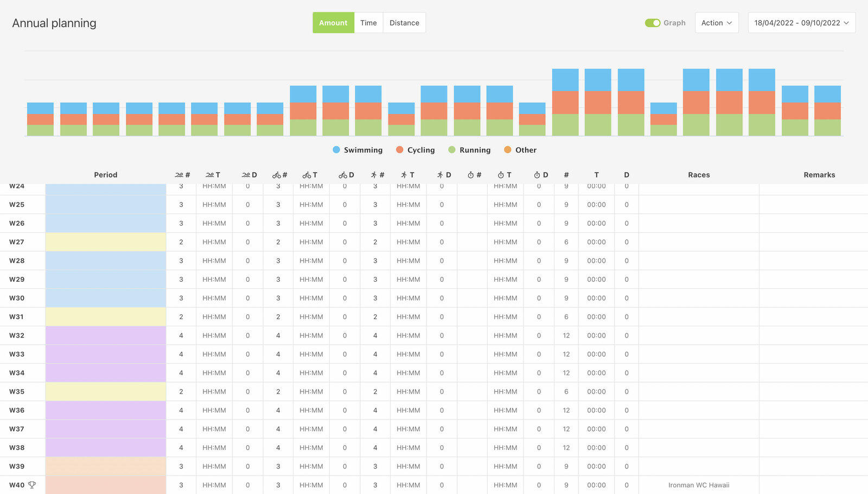Open the date range 18/04/2022 - 09/10/2022 picker
The width and height of the screenshot is (868, 494).
801,23
